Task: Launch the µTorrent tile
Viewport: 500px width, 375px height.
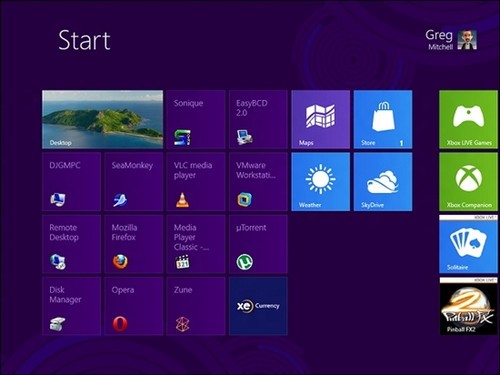Action: tap(258, 244)
